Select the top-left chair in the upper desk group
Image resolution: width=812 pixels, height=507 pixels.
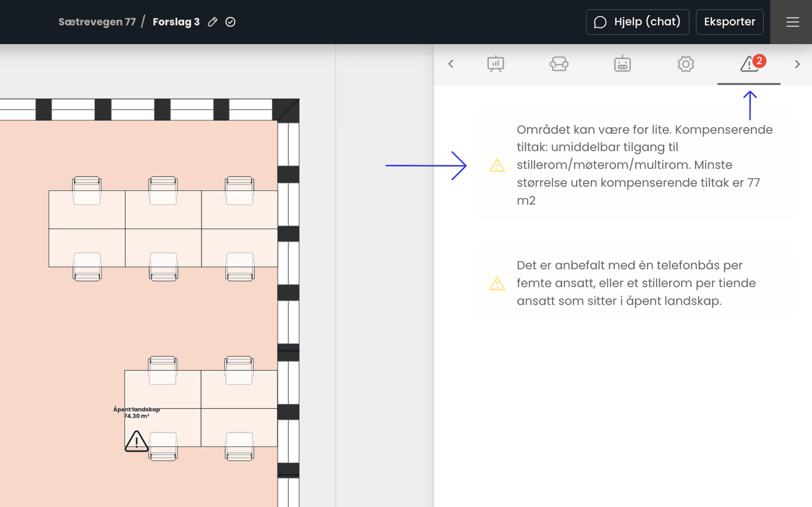[87, 190]
